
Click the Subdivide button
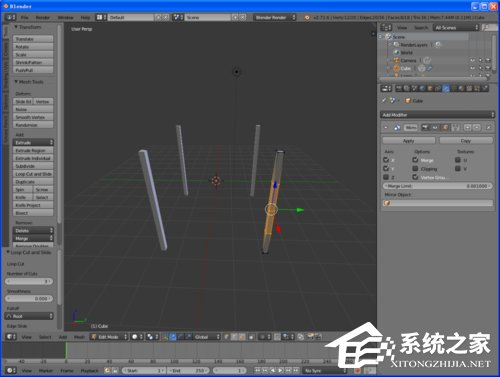tap(33, 166)
